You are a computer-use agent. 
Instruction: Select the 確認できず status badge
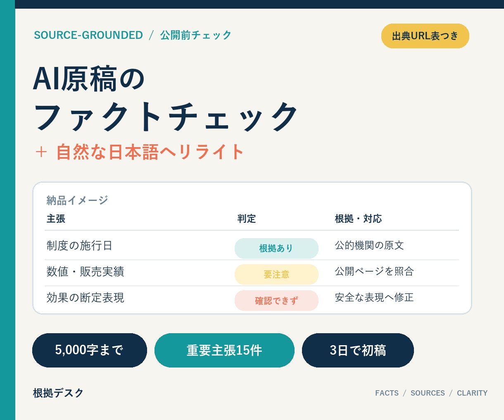click(276, 301)
